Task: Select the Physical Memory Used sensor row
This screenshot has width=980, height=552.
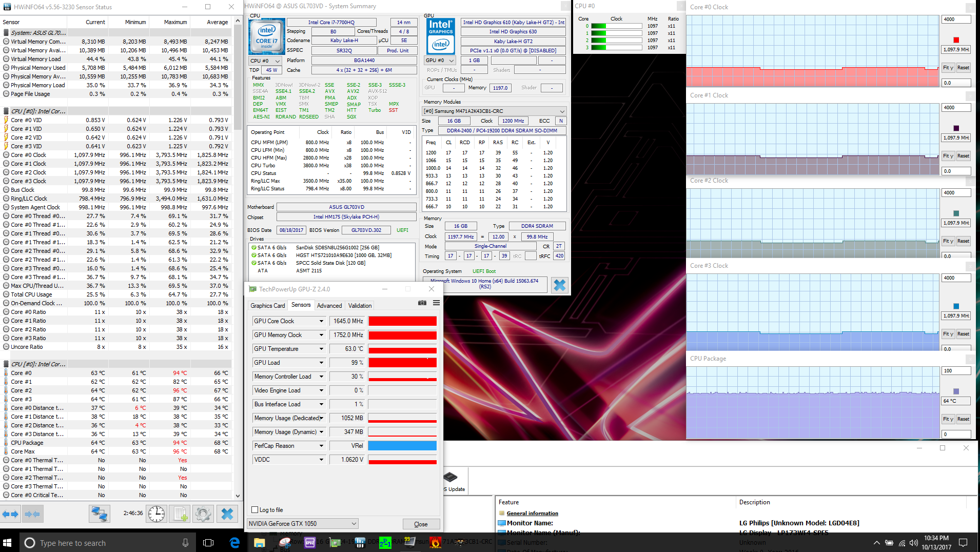Action: point(116,68)
